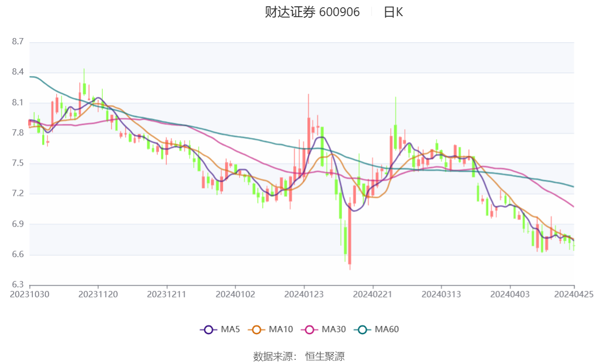Click the 20231211 date axis marker
598x364 pixels.
click(167, 294)
